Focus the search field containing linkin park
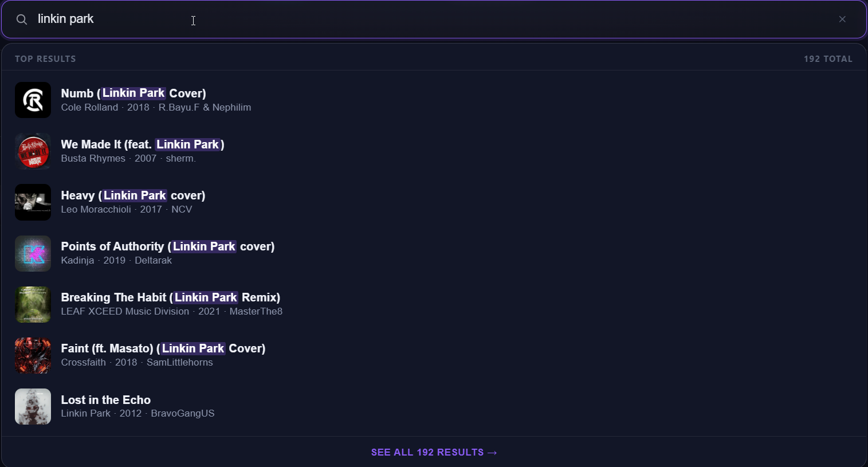 [434, 19]
